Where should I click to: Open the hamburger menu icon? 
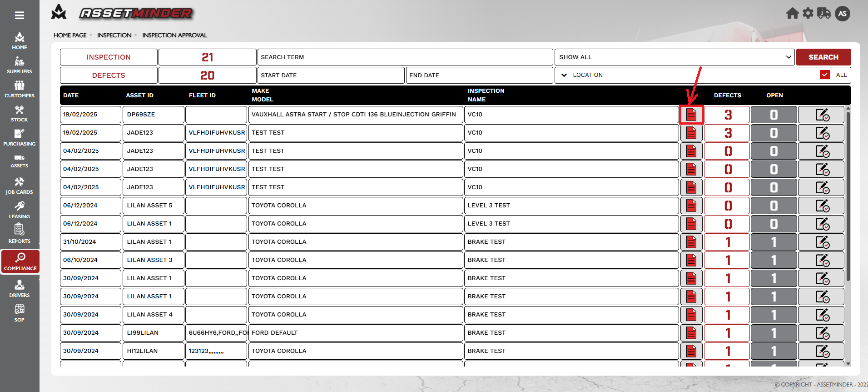pos(20,15)
